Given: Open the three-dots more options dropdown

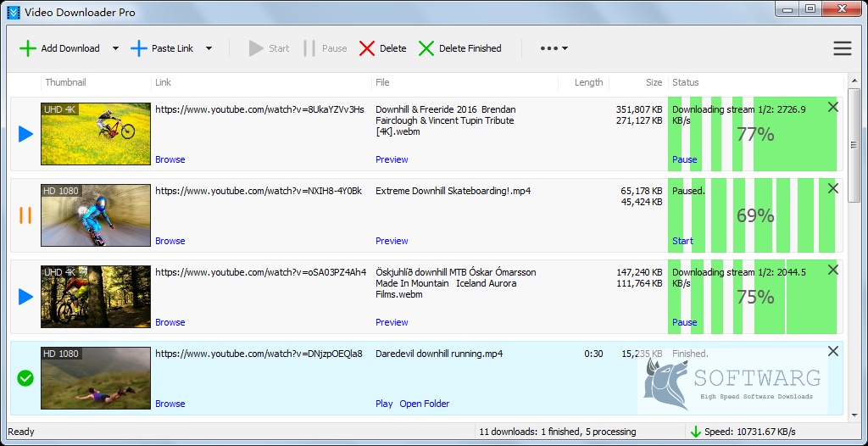Looking at the screenshot, I should coord(554,48).
